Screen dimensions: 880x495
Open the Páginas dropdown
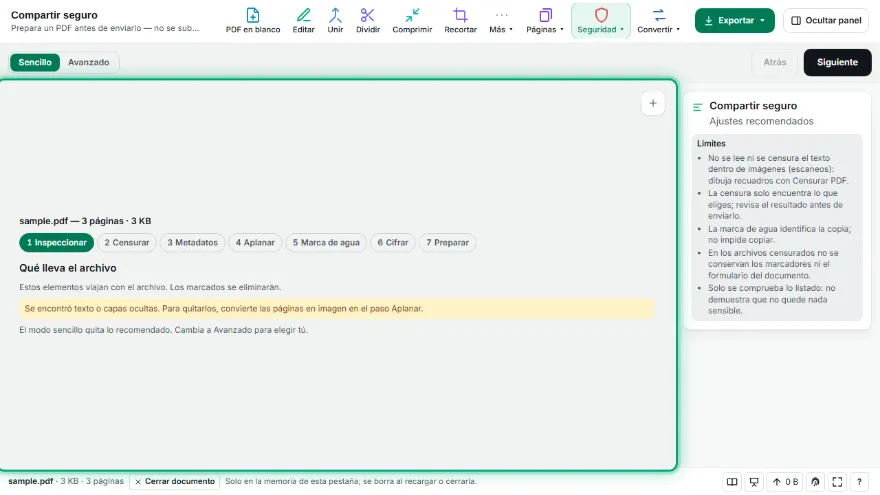544,21
